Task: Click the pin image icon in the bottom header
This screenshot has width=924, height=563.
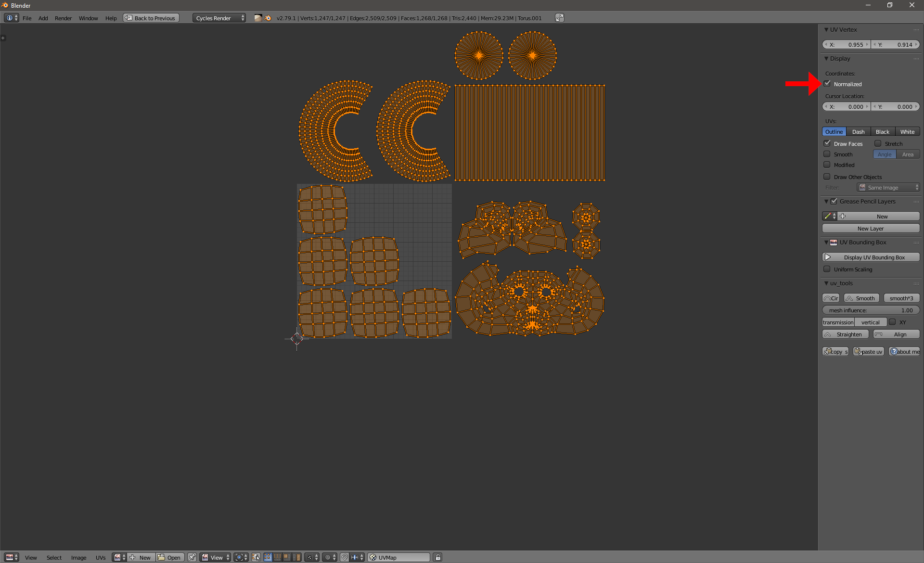Action: click(192, 557)
